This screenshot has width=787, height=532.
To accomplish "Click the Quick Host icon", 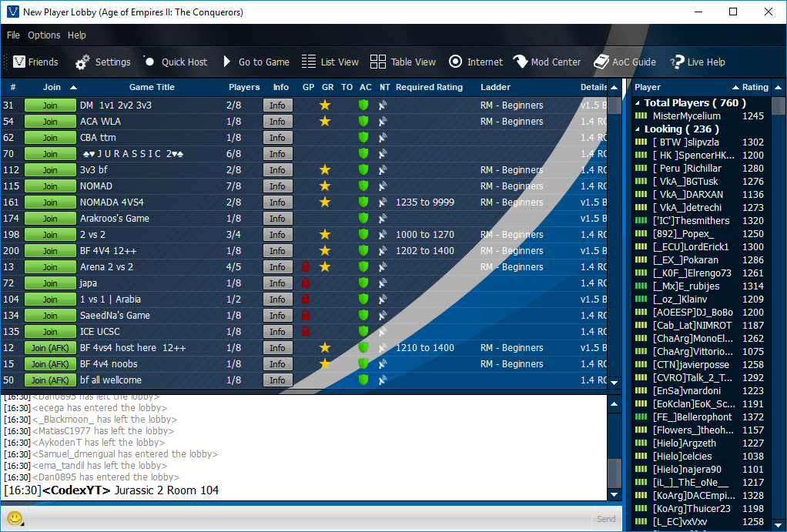I will click(x=149, y=62).
